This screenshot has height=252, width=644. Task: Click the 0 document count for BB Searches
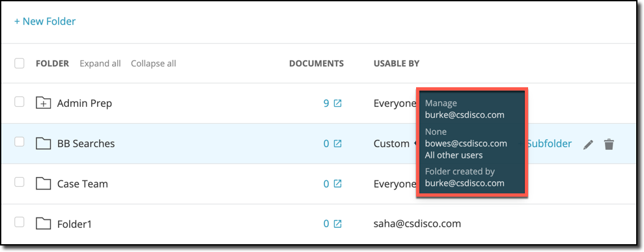tap(326, 144)
